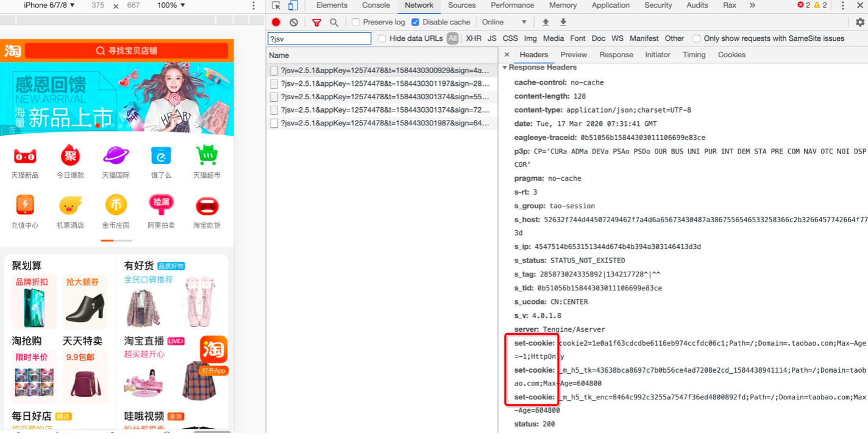
Task: Switch to the Elements tab
Action: click(x=332, y=5)
